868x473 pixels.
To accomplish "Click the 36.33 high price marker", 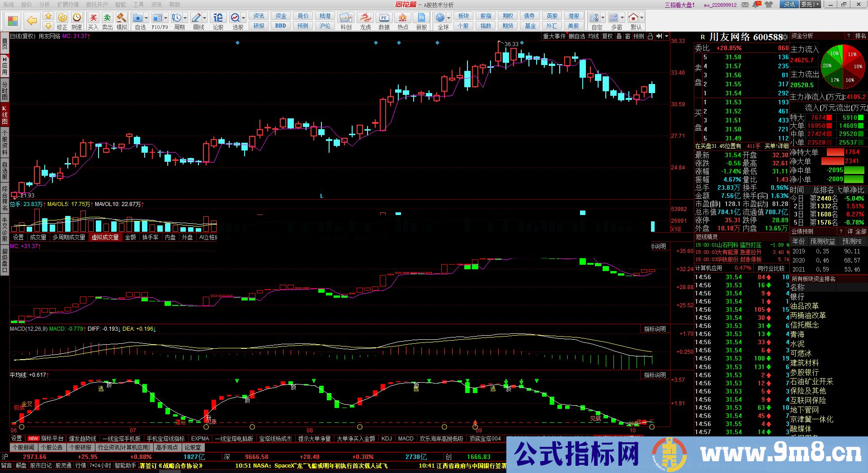I will pos(511,44).
